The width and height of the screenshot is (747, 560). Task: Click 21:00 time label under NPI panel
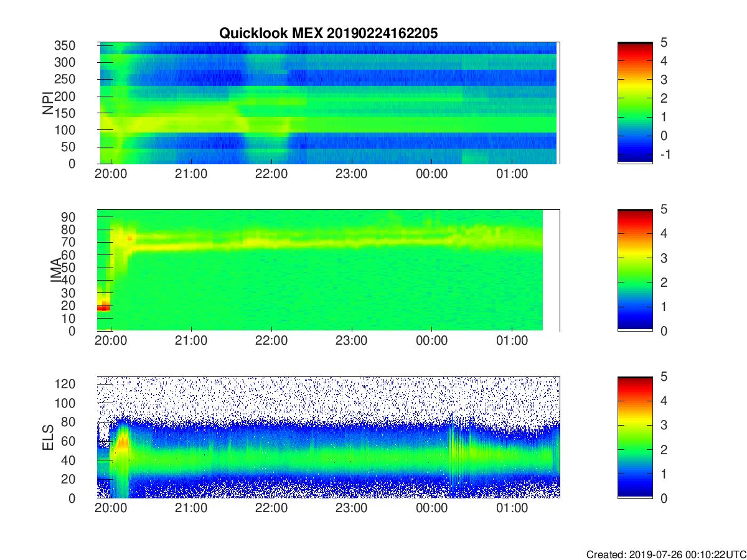(192, 174)
